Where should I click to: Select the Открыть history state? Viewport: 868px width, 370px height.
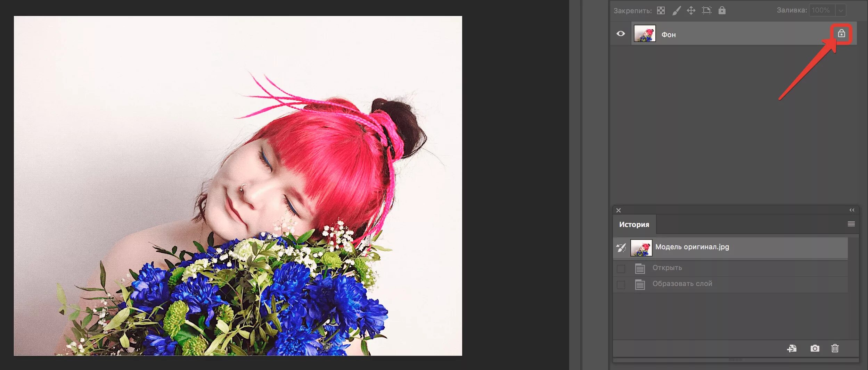(x=730, y=268)
